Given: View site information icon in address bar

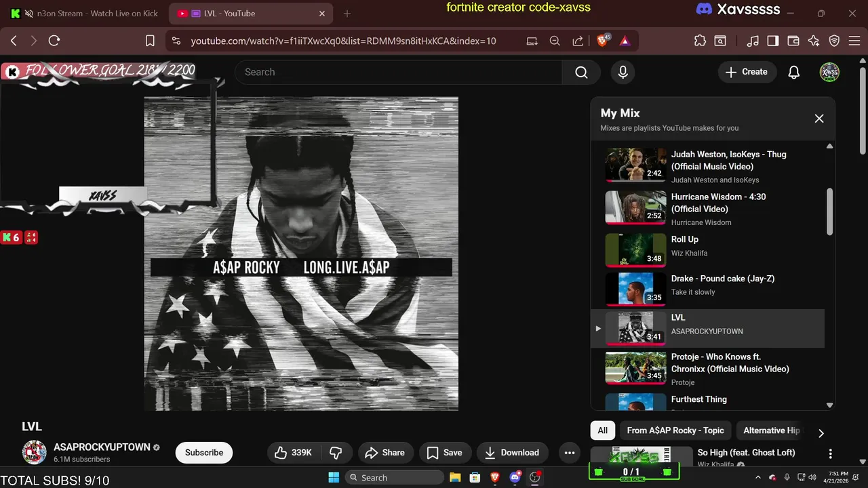Looking at the screenshot, I should [176, 41].
